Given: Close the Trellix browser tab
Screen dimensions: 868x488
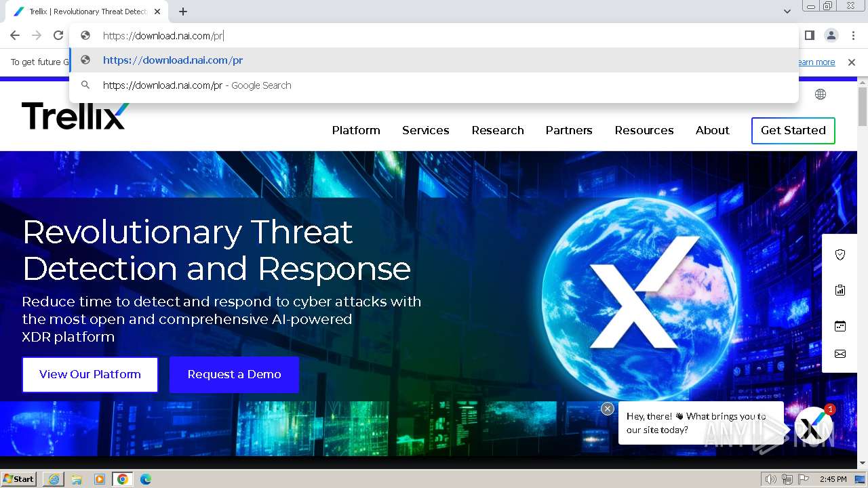Looking at the screenshot, I should (157, 12).
